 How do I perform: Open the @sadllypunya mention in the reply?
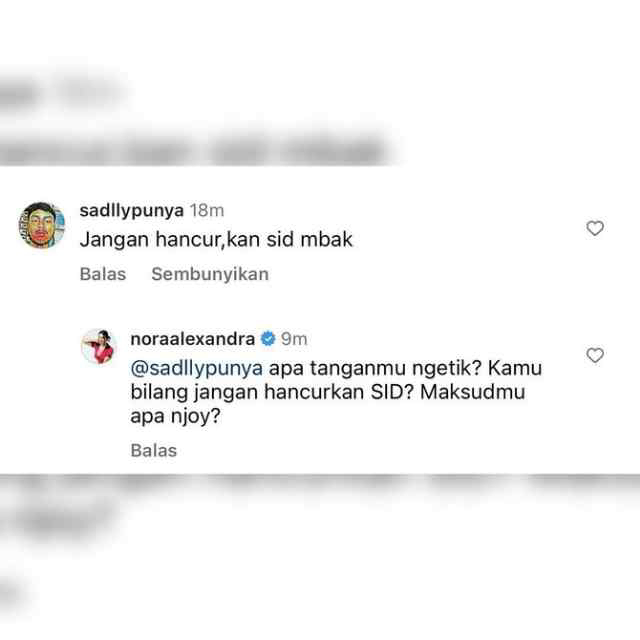(197, 369)
